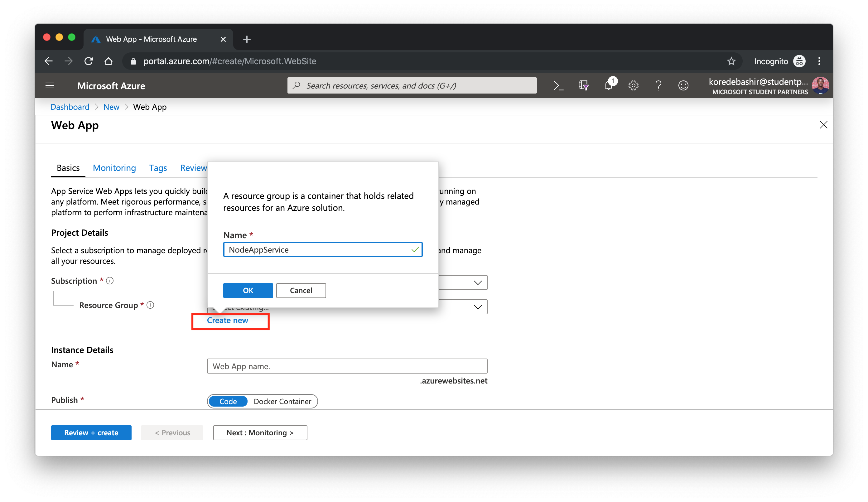Open the notifications bell icon
This screenshot has width=868, height=502.
[x=609, y=85]
